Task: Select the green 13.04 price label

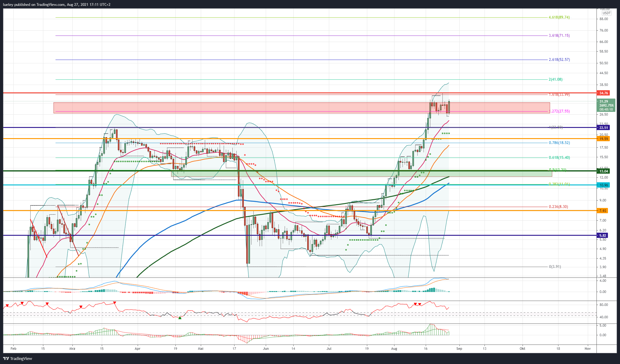Action: [603, 171]
